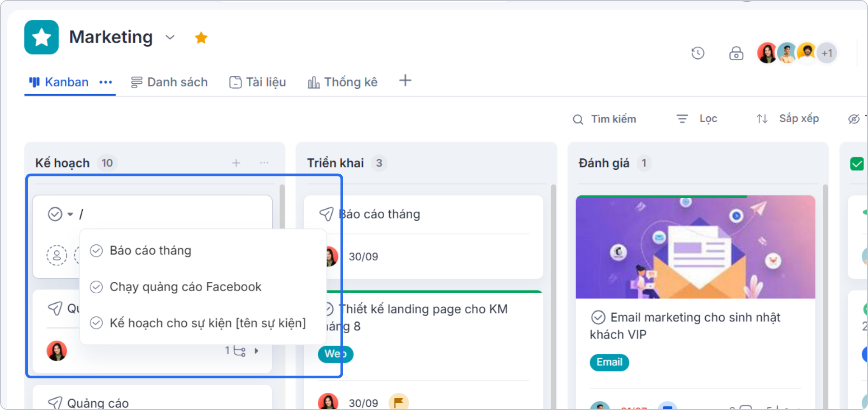Click the assignee avatar under the suggestion list

click(57, 351)
